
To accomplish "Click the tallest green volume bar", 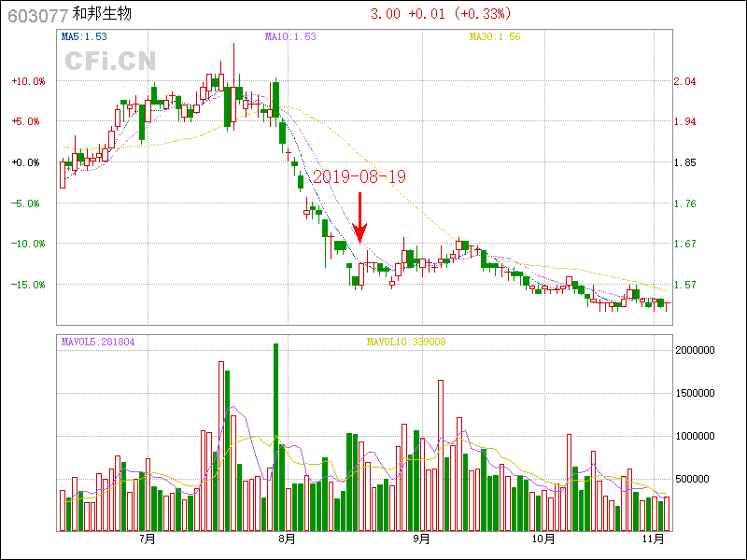I will [x=275, y=436].
